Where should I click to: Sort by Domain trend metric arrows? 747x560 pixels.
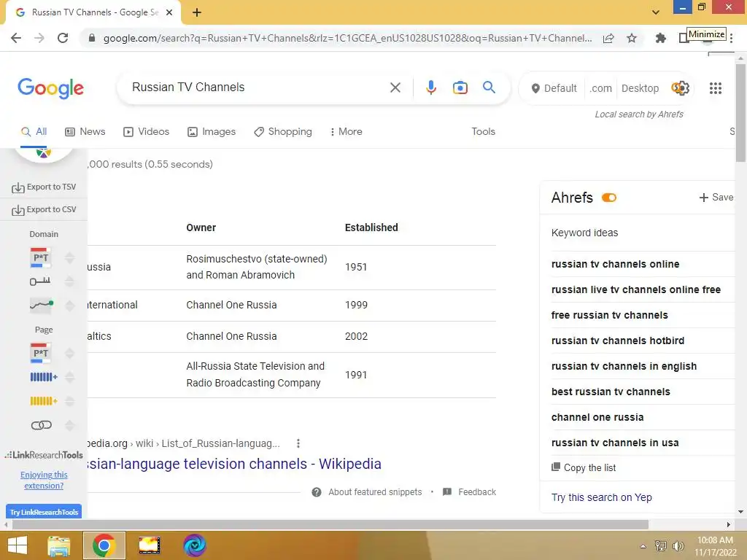tap(69, 306)
